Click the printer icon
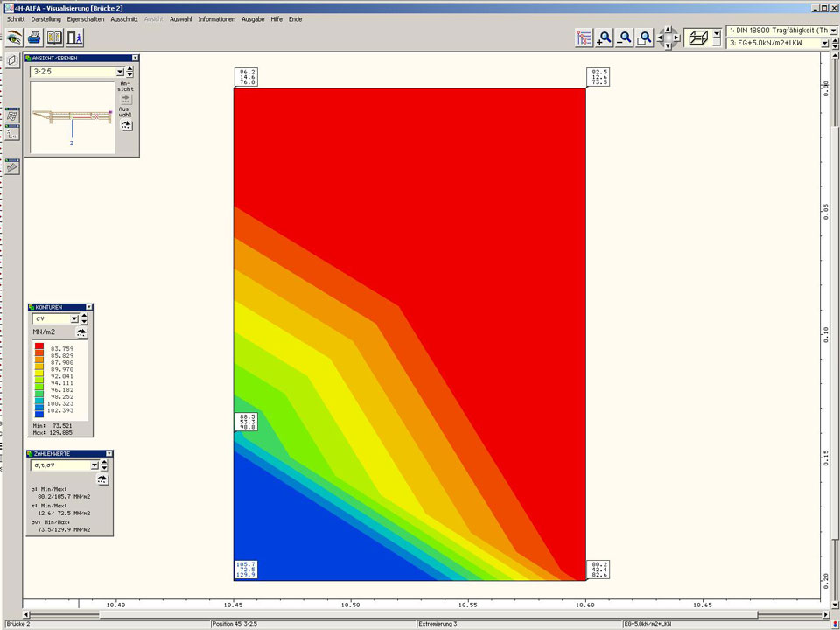 (34, 38)
